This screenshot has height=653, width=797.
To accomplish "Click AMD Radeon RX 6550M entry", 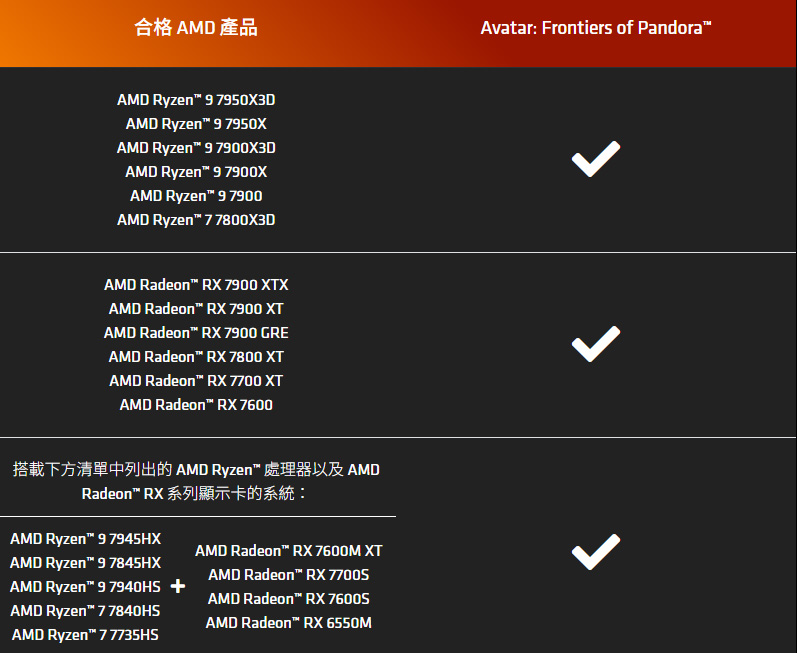I will (x=289, y=623).
